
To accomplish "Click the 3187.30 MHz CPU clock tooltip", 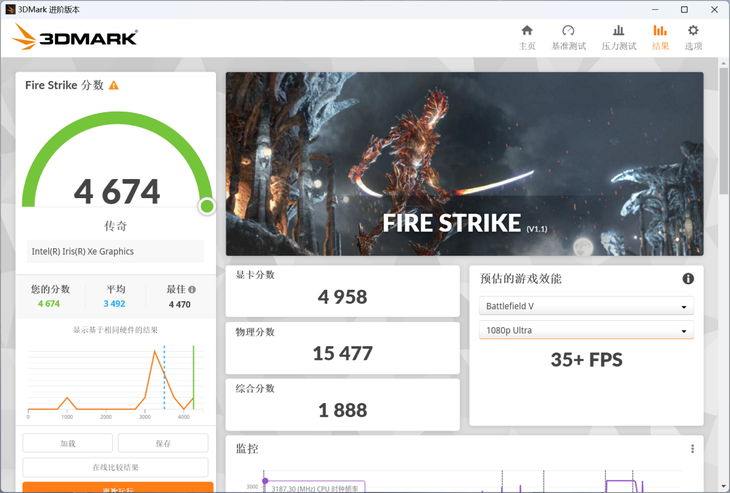I will tap(315, 488).
